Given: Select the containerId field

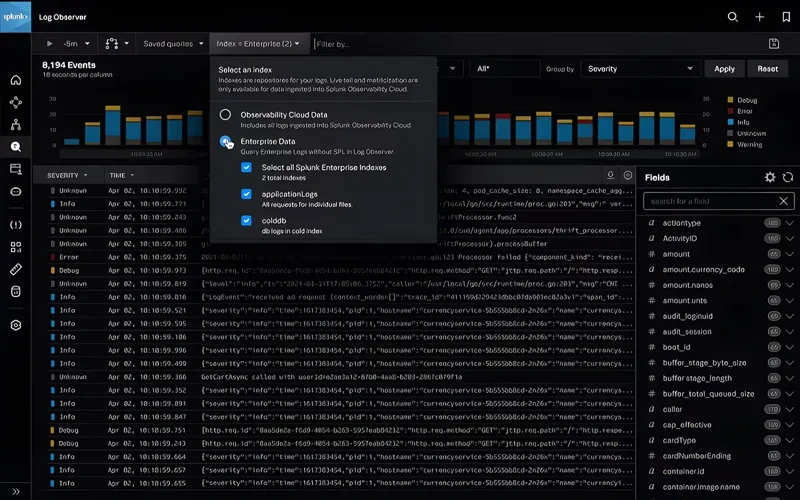Looking at the screenshot, I should pos(683,471).
